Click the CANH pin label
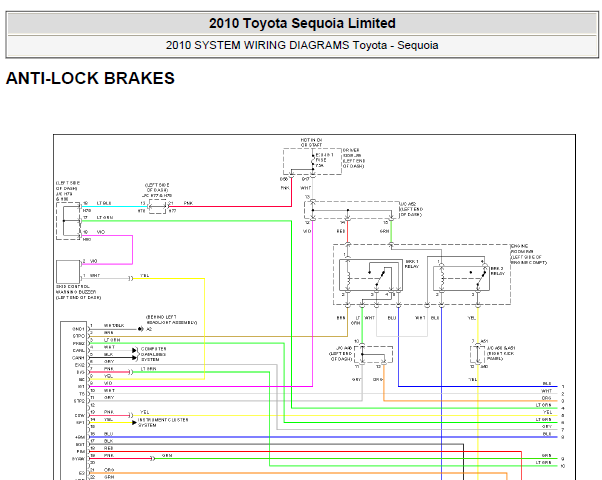Viewport: 602px width, 480px height. coord(78,358)
